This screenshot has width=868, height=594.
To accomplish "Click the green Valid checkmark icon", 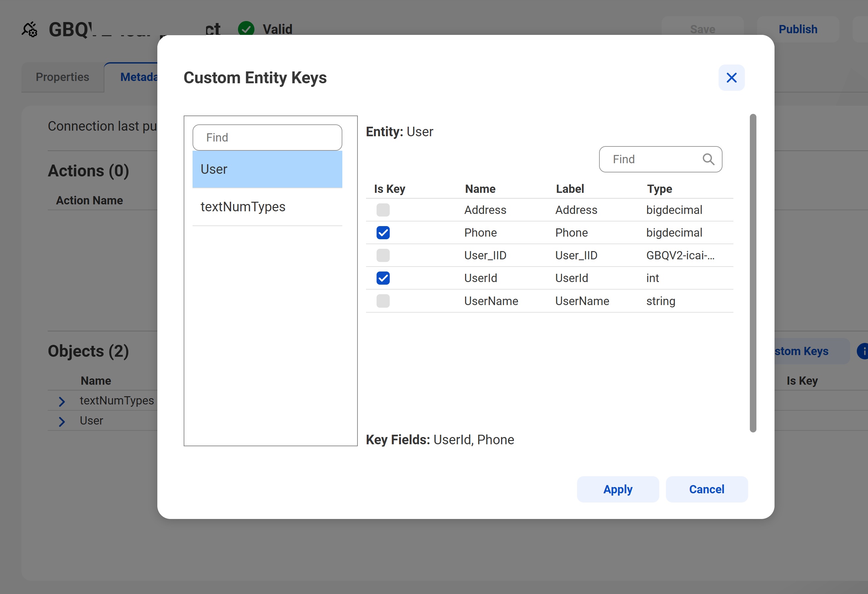I will (x=246, y=29).
